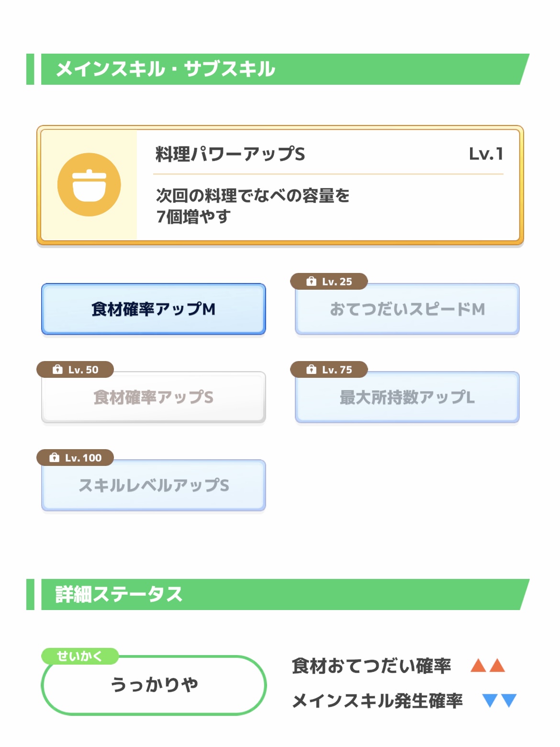Open the locked 食材確率アップS sub skill
Viewport: 560px width, 747px height.
coord(154,397)
